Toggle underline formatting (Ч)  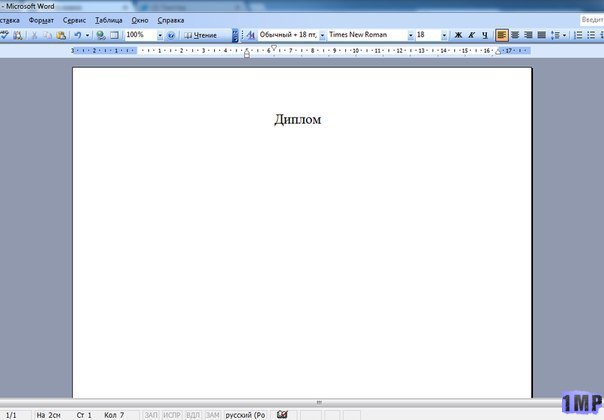tap(485, 35)
